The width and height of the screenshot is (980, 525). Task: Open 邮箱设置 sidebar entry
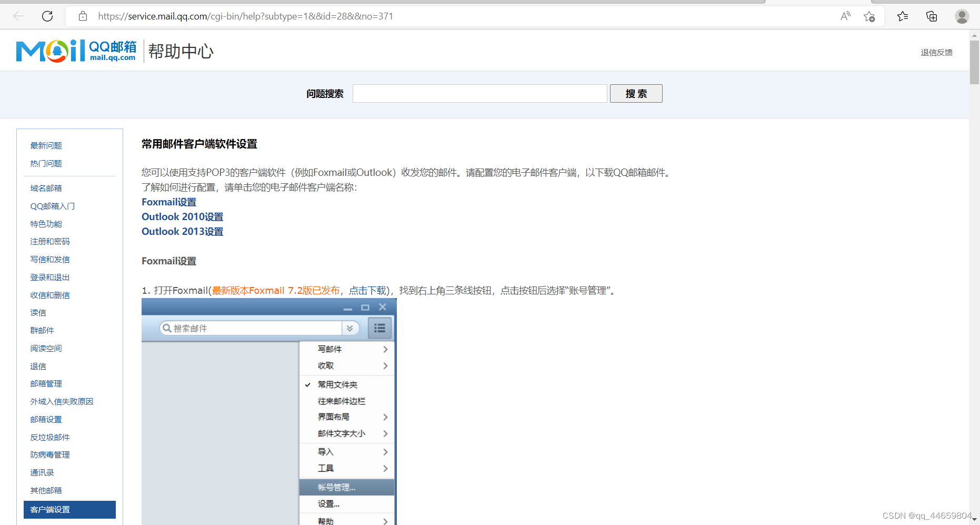[46, 419]
